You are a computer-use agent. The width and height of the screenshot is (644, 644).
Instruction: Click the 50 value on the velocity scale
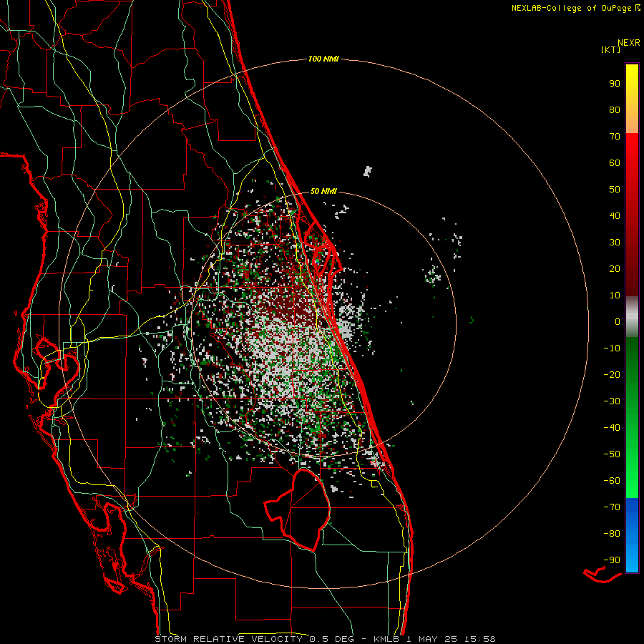point(615,190)
